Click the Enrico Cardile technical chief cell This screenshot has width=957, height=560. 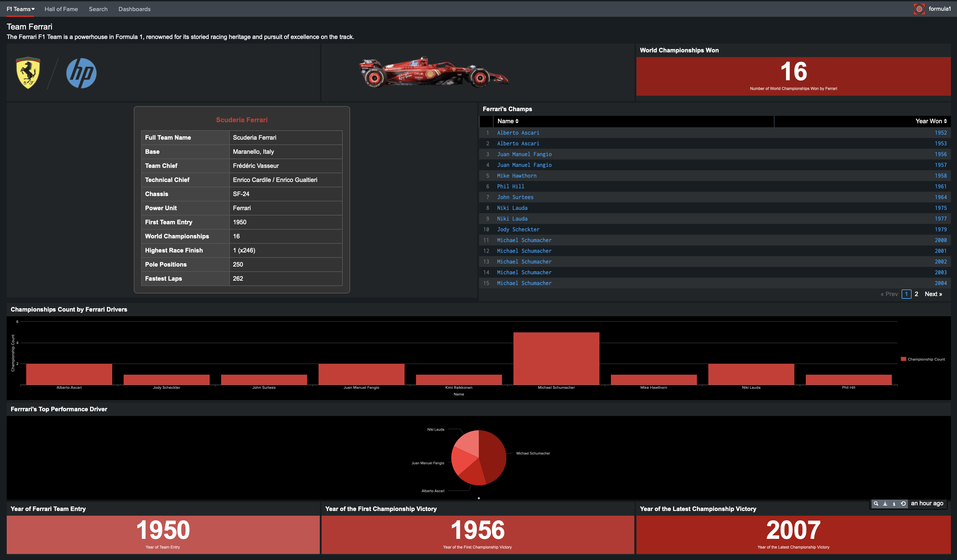286,180
